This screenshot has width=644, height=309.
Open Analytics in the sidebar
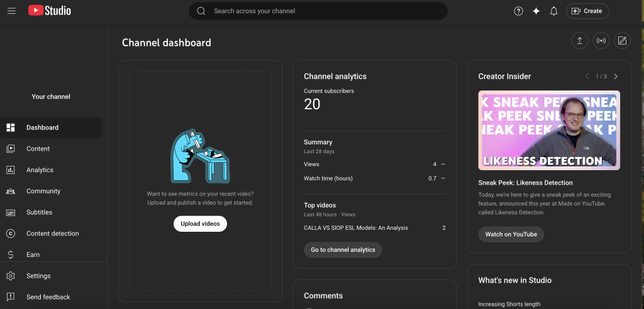pyautogui.click(x=40, y=170)
